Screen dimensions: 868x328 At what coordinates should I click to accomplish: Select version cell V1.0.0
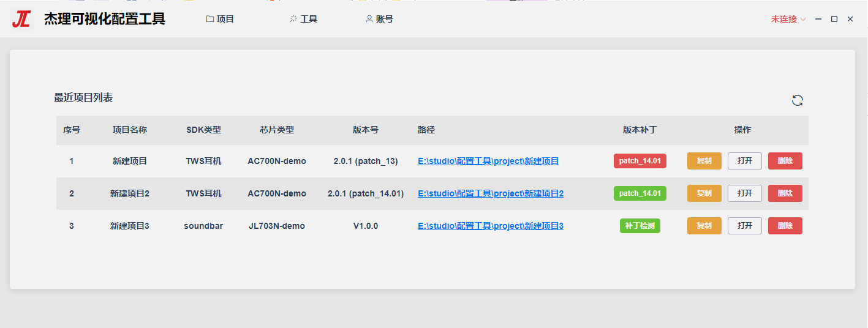coord(366,226)
